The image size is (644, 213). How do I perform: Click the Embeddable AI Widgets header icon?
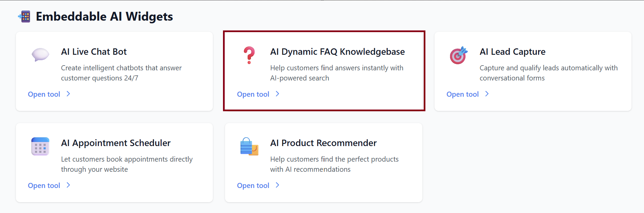pos(25,16)
